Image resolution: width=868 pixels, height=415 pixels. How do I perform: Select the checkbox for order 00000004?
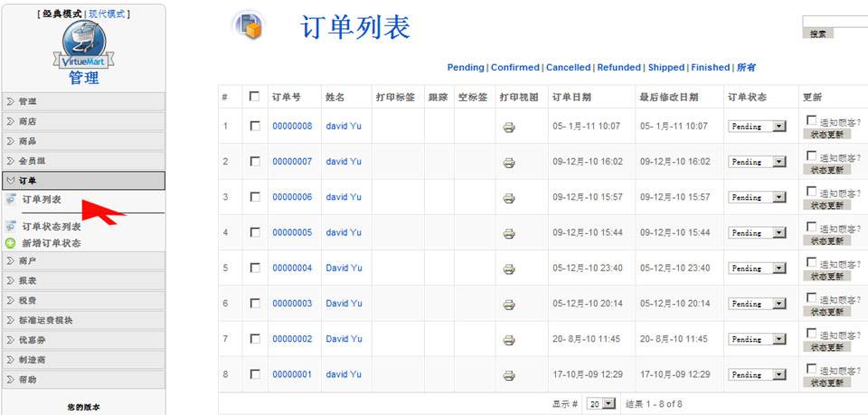click(x=255, y=268)
